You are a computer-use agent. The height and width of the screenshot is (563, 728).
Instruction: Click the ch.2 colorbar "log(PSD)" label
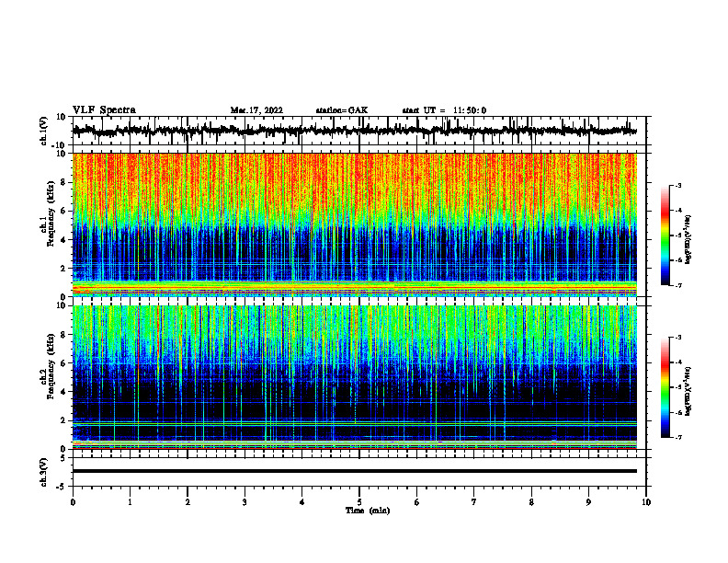coord(688,391)
